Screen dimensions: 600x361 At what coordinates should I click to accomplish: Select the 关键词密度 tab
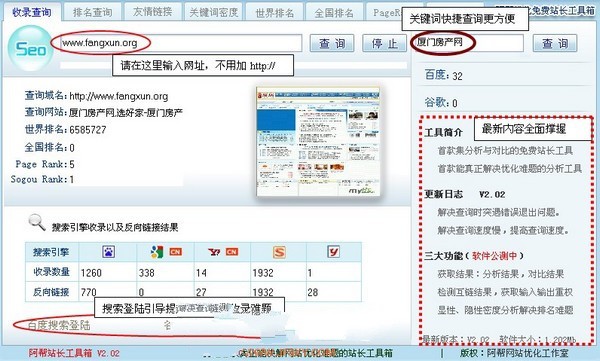coord(214,13)
